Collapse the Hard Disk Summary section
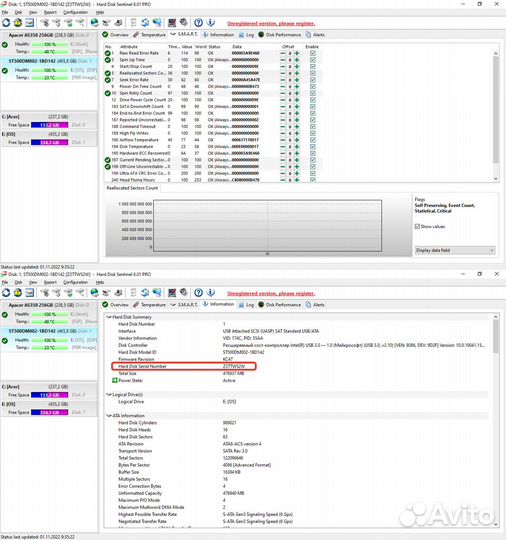This screenshot has height=540, width=506. (109, 317)
